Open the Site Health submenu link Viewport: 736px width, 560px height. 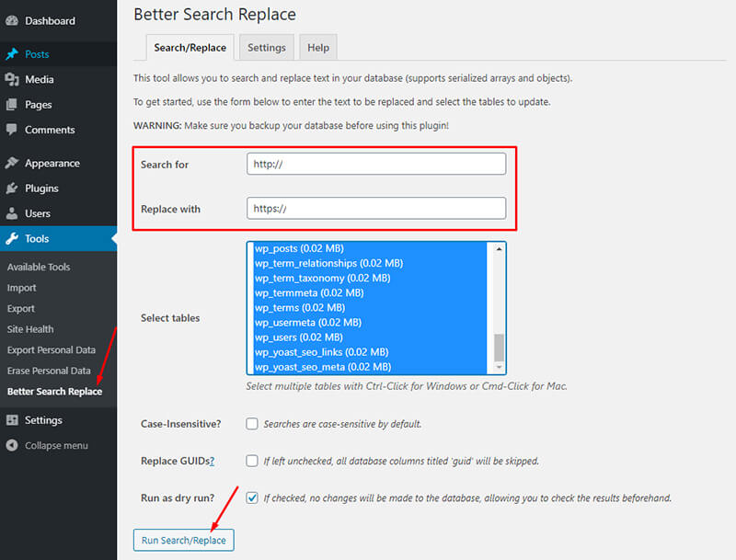30,329
